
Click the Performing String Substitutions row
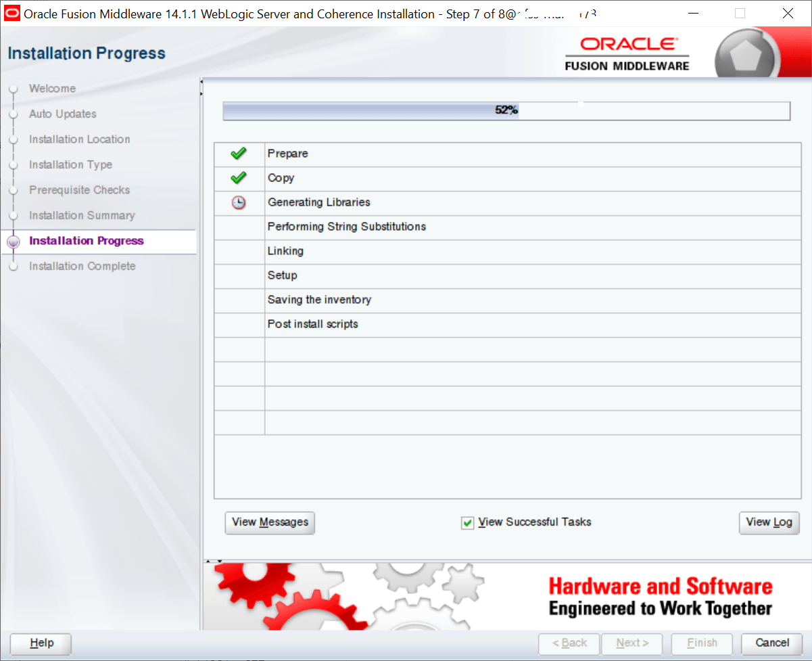point(347,227)
